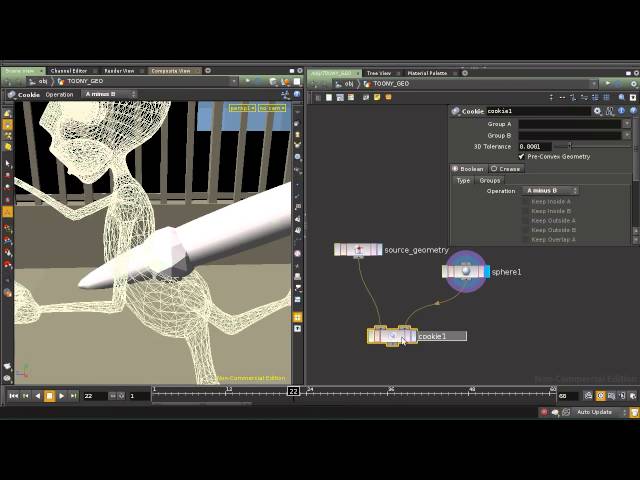The image size is (640, 480).
Task: Click the play forward button
Action: [x=61, y=396]
